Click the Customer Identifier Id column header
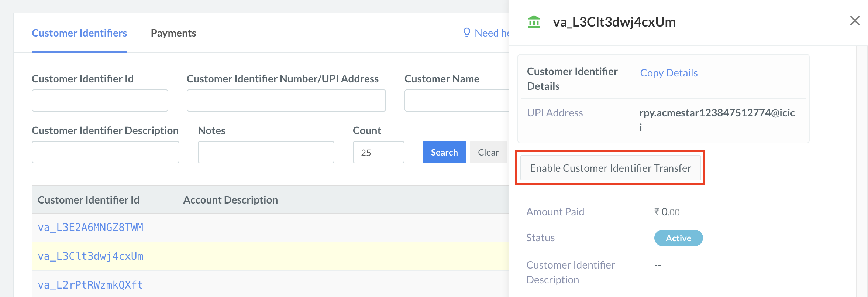Viewport: 868px width, 297px height. tap(89, 200)
